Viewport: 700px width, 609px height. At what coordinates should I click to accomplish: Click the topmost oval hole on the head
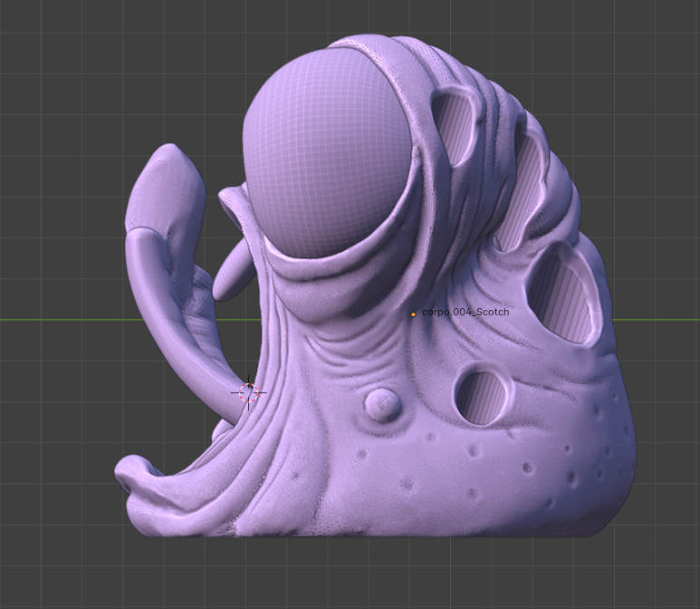click(x=455, y=122)
